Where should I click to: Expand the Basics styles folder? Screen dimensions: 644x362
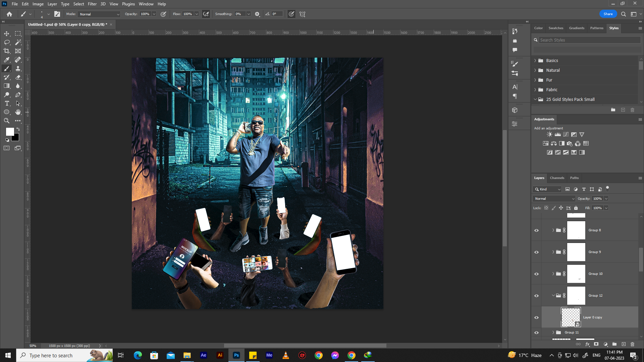[x=535, y=61]
